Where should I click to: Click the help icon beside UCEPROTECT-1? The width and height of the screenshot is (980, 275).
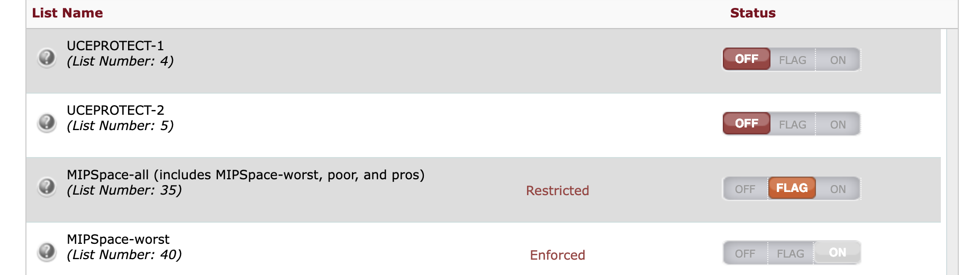[47, 57]
